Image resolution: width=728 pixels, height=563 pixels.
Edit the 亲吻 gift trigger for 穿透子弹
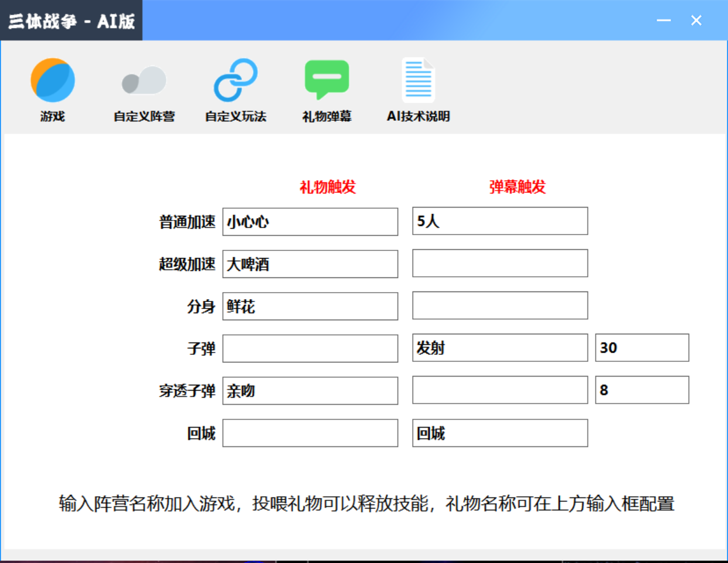pyautogui.click(x=311, y=390)
